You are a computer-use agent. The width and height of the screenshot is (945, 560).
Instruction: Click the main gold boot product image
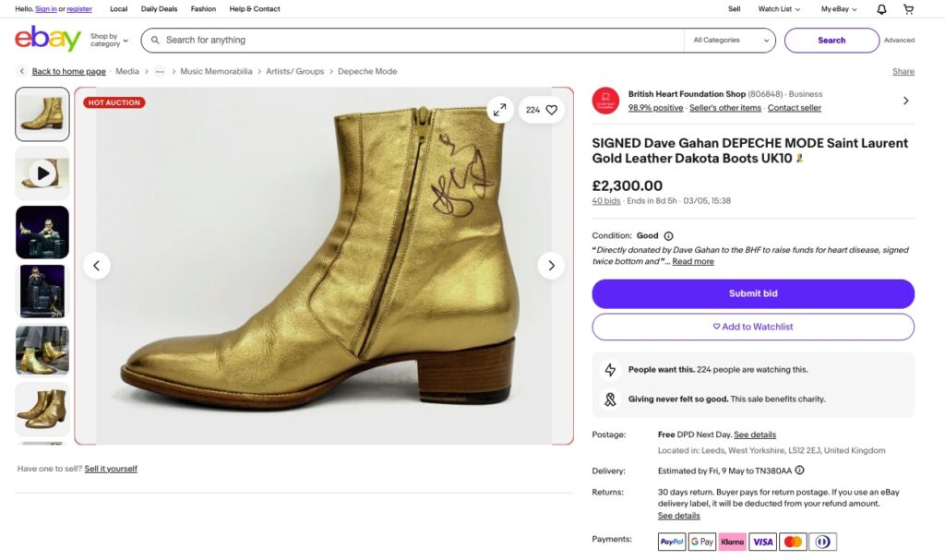[324, 266]
